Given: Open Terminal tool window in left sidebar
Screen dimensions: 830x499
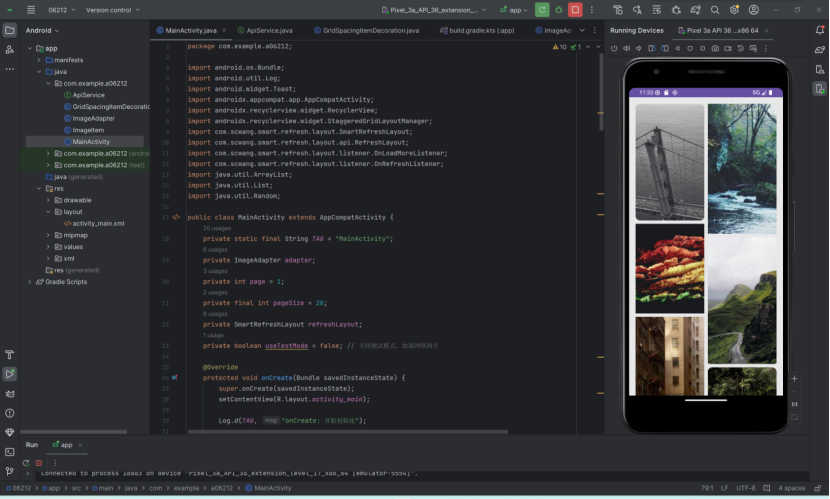Looking at the screenshot, I should [10, 452].
